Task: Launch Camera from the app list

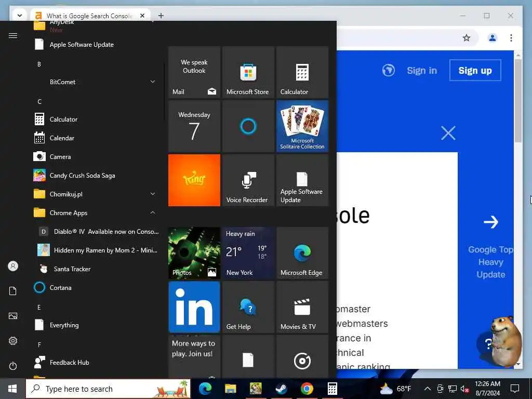Action: [96, 157]
